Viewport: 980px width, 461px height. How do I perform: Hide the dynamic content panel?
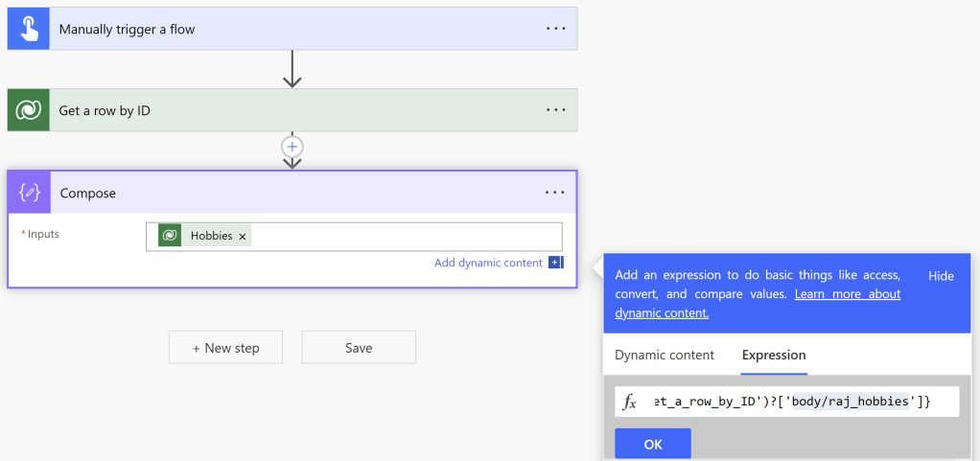pos(941,276)
